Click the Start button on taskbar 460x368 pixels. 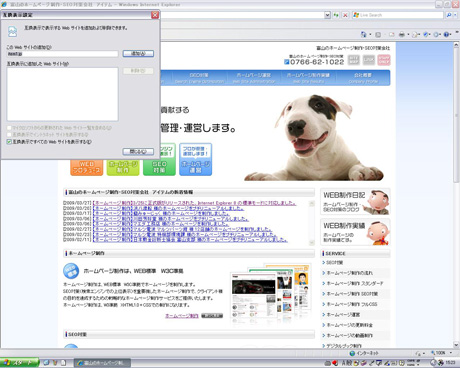click(19, 363)
